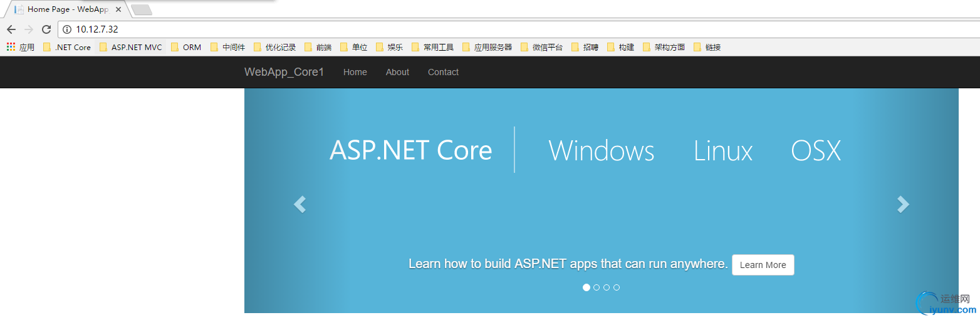
Task: Open a new tab with the tab button
Action: pos(142,9)
